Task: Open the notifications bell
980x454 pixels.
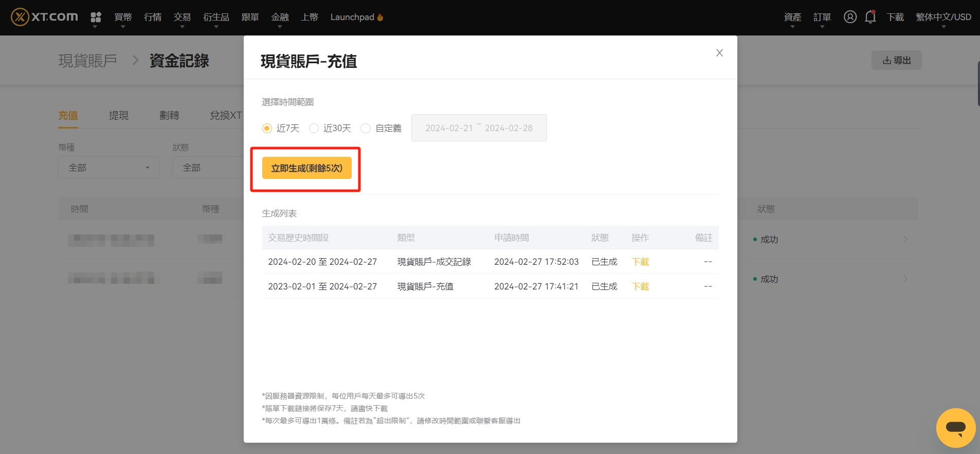Action: 870,17
